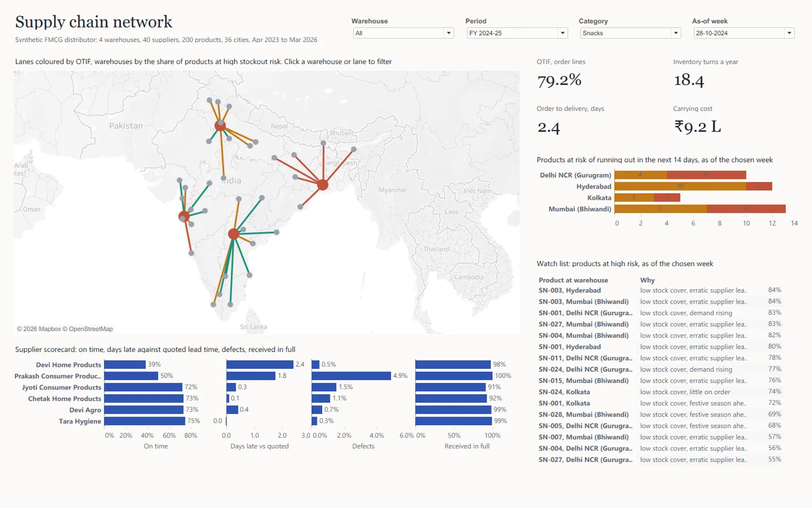Viewport: 812px width, 508px height.
Task: Click Hyderabad orange bar segment labeled 10
Action: (x=680, y=186)
